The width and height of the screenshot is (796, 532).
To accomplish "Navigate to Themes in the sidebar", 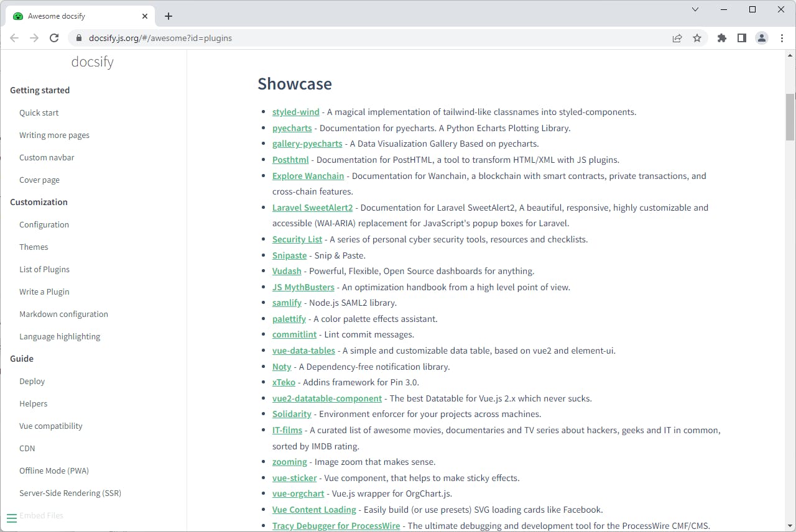I will 34,247.
